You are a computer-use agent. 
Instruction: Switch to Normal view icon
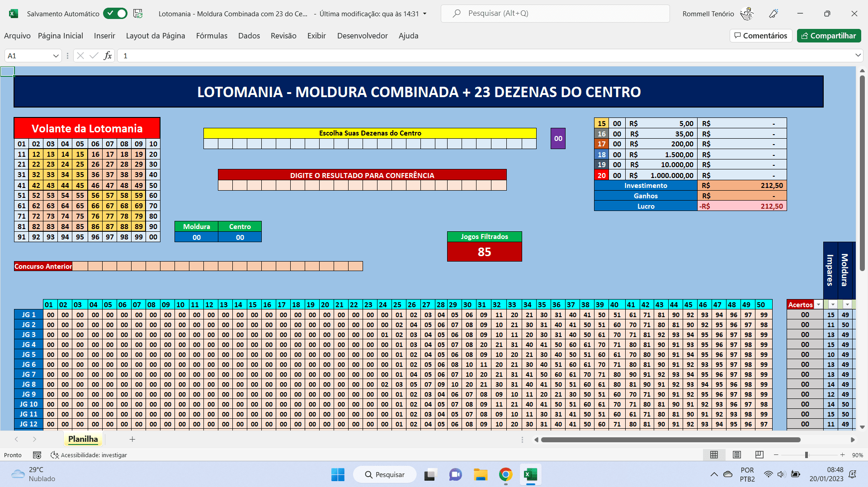[x=714, y=455]
